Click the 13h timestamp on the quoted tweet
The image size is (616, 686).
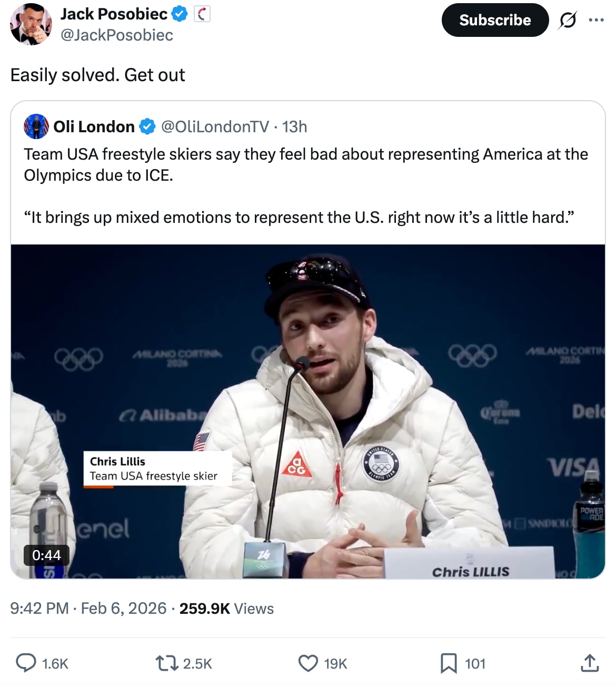tap(294, 126)
